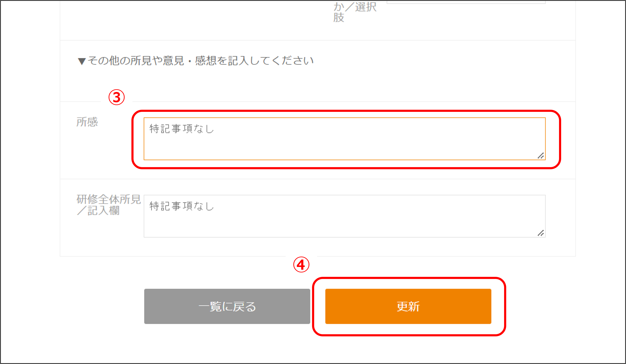
Task: Click resize grip on 研修全体所見 text area
Action: [541, 233]
